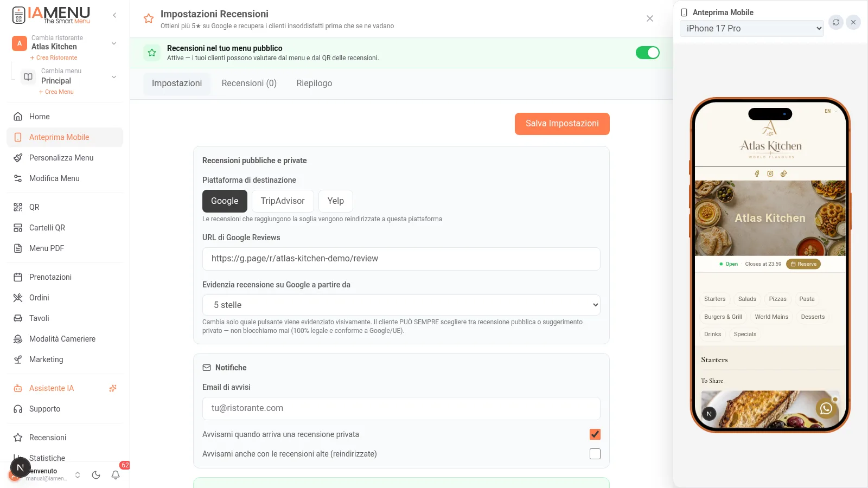The image size is (868, 488).
Task: Click the WhatsApp icon in phone preview
Action: tap(826, 408)
